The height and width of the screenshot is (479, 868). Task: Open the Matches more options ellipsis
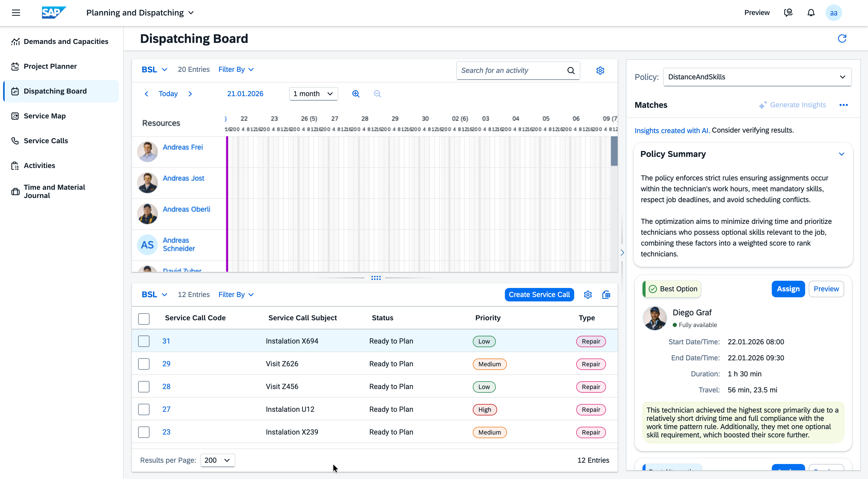coord(843,105)
